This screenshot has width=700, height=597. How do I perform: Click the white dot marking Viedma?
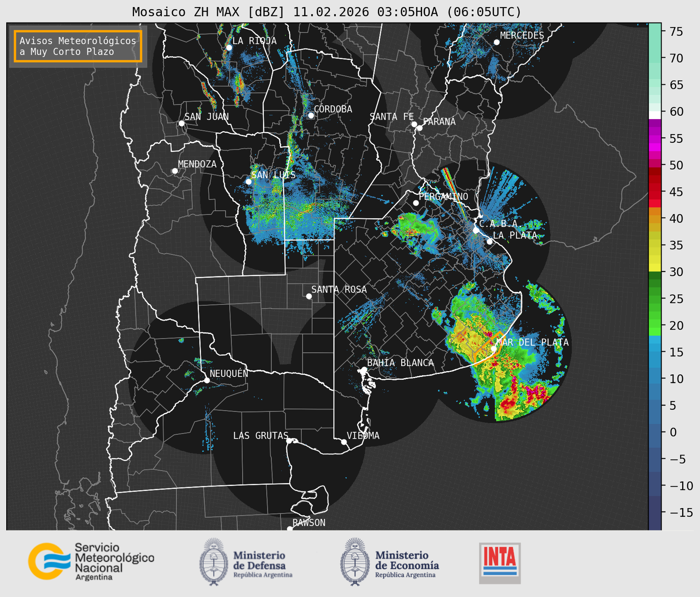coord(344,442)
